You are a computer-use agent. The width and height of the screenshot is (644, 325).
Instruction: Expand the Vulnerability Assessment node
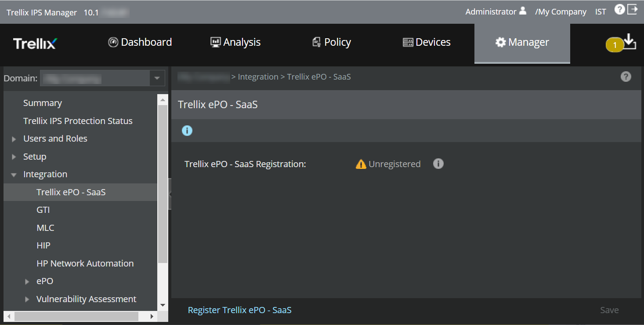pyautogui.click(x=28, y=299)
